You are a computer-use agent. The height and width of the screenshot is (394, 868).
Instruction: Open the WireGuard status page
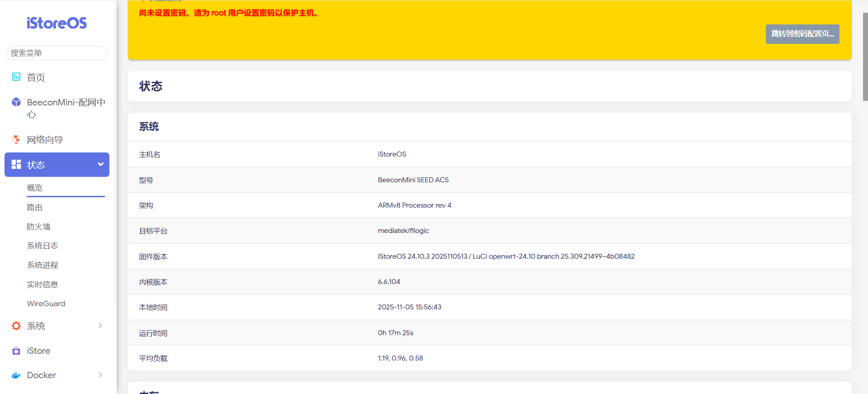pos(46,304)
